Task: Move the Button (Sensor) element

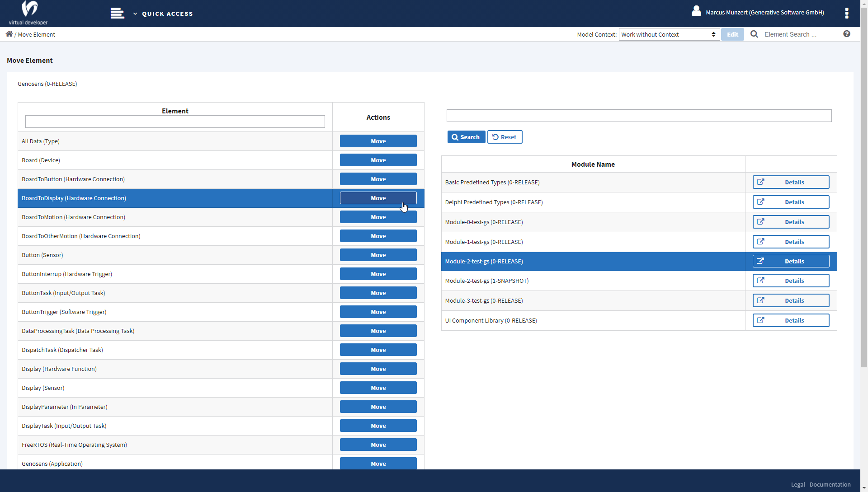Action: tap(378, 255)
